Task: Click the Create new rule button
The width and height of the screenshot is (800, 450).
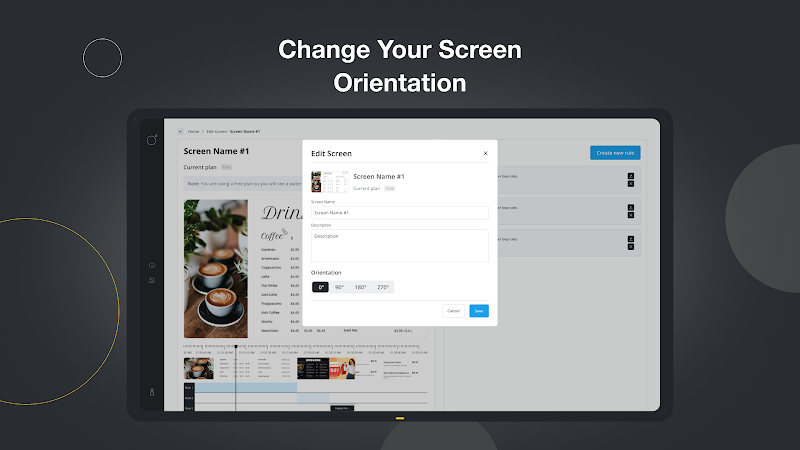Action: tap(615, 152)
